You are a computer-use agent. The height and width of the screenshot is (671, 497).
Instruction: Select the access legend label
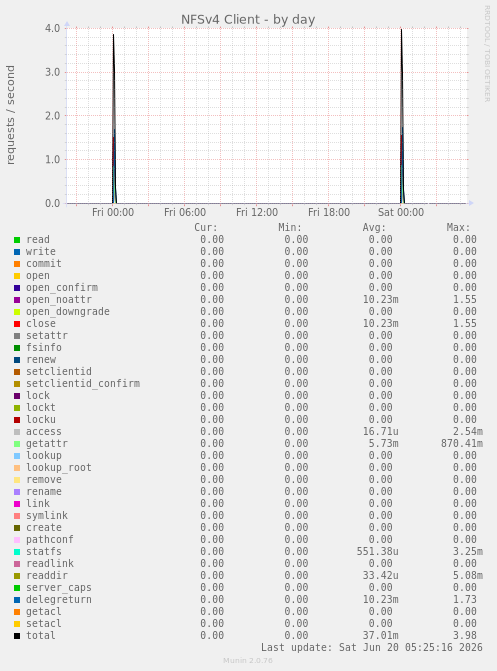[x=44, y=432]
